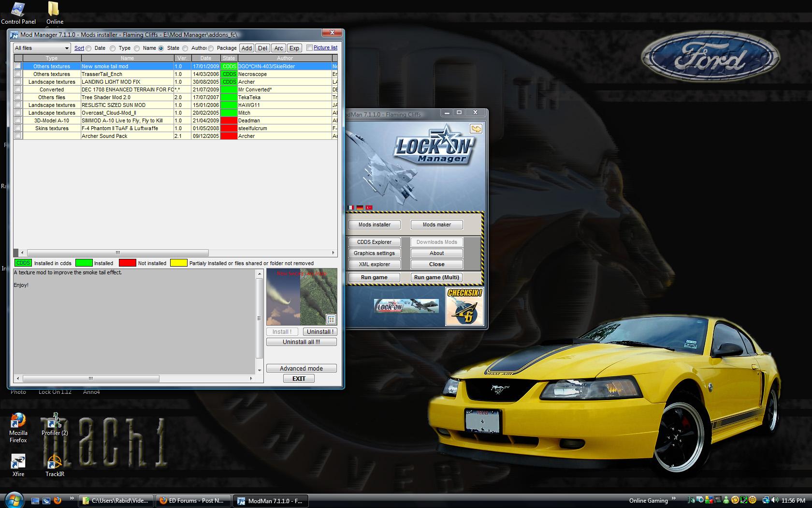Open Advanced mode
The image size is (812, 508).
pyautogui.click(x=301, y=369)
